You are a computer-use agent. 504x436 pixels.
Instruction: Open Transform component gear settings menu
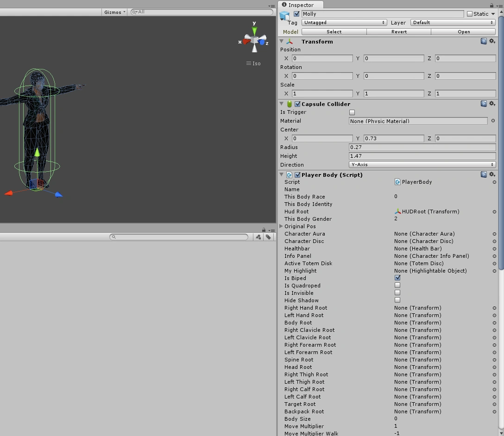click(492, 41)
